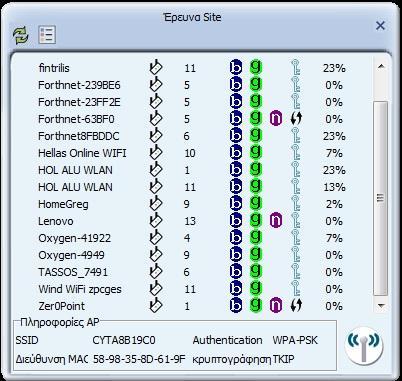Image resolution: width=402 pixels, height=381 pixels.
Task: Click the key icon for Hellas Online WIFI
Action: click(x=296, y=152)
